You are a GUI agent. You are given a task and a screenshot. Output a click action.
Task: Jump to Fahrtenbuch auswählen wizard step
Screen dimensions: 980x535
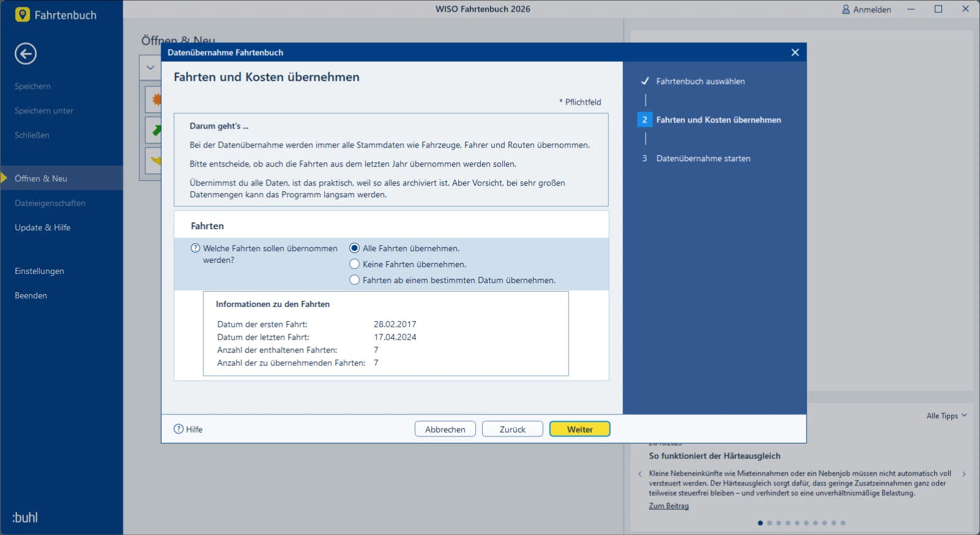[701, 81]
